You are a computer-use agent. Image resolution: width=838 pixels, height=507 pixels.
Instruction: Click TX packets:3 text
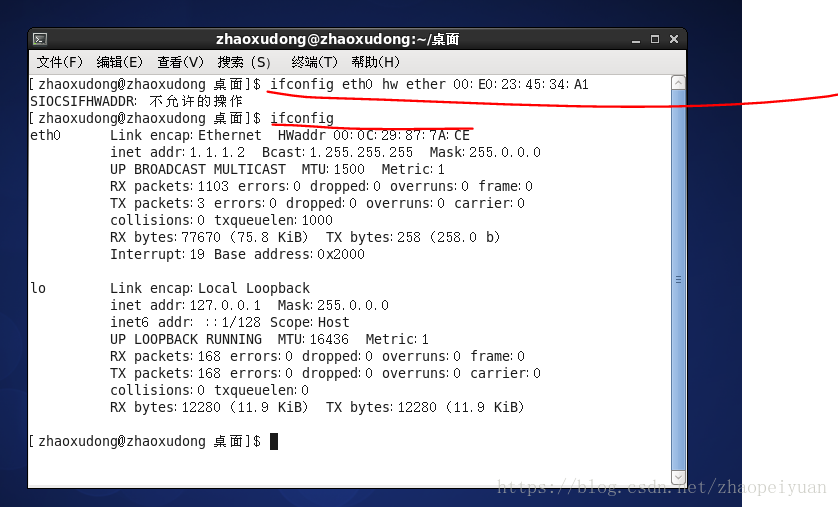click(x=157, y=204)
